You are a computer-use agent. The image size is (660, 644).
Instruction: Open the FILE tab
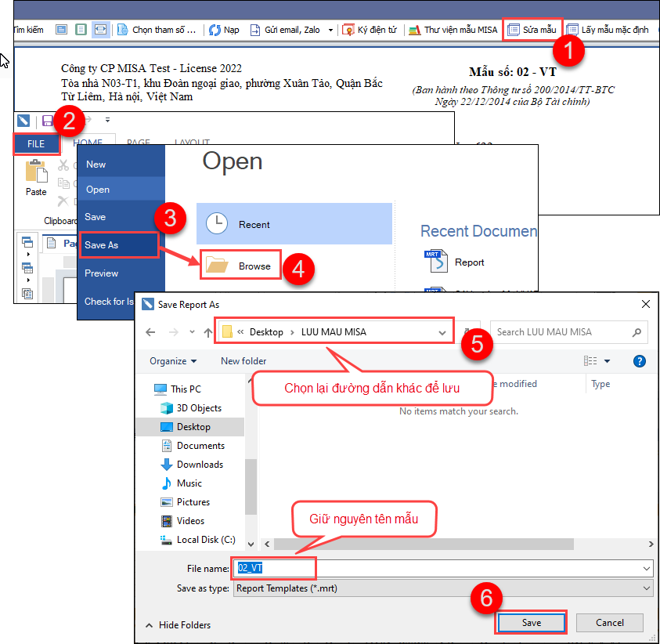point(36,144)
